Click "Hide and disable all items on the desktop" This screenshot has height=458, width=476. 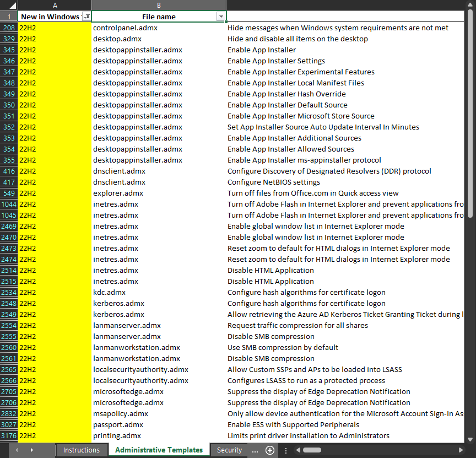point(297,39)
